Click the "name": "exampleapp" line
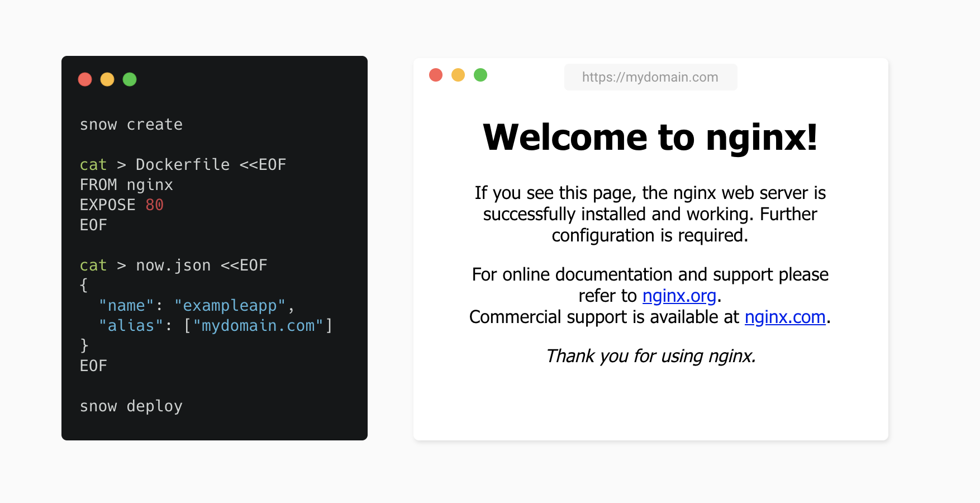This screenshot has width=980, height=503. 197,306
